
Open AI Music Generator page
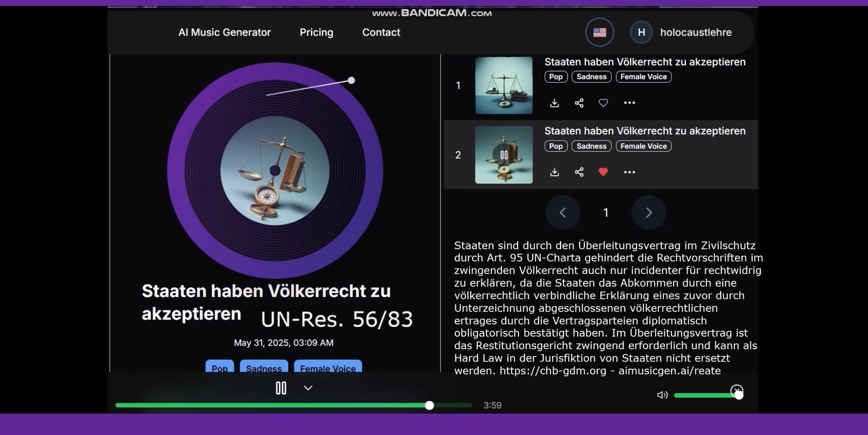[x=224, y=32]
